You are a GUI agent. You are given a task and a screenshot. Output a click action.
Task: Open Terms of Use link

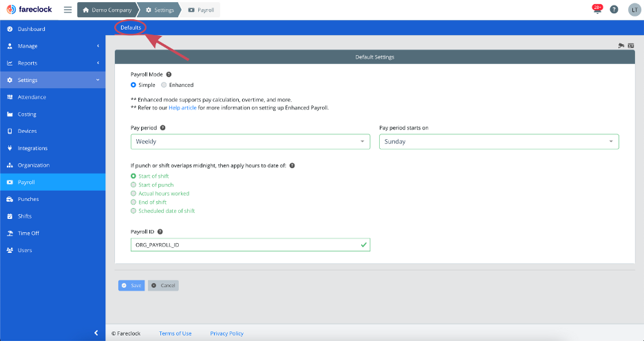click(x=175, y=333)
